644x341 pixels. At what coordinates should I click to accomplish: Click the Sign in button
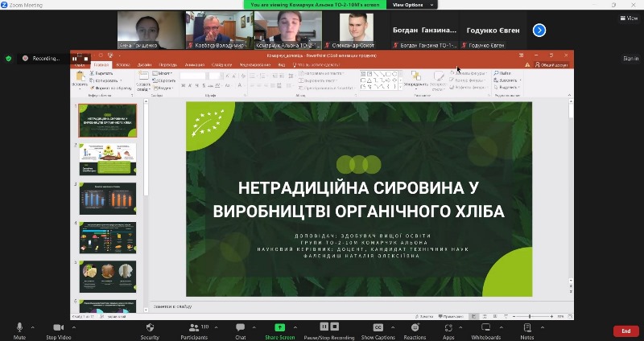[x=630, y=58]
